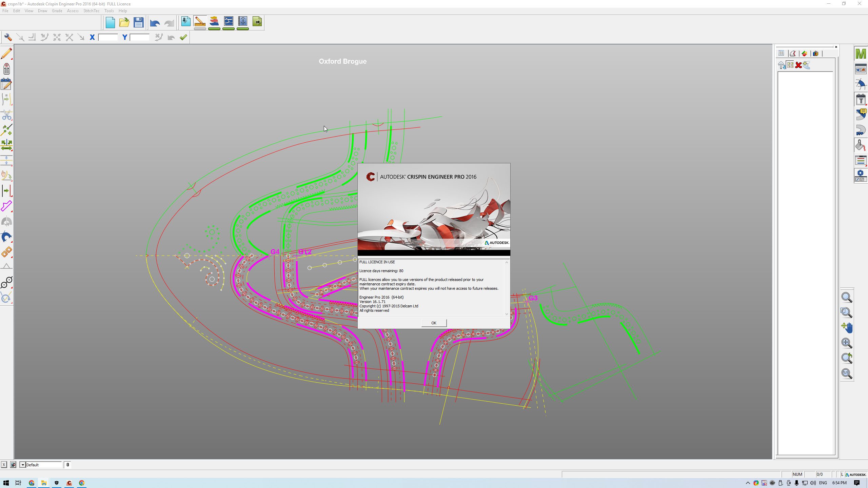Open file using folder icon
This screenshot has height=488, width=868.
click(124, 22)
